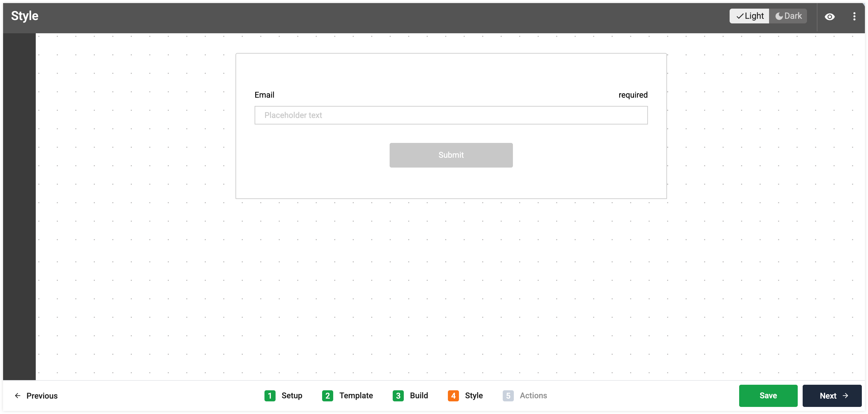Click the checkmark icon beside Light
Viewport: 868px width, 414px height.
[740, 16]
